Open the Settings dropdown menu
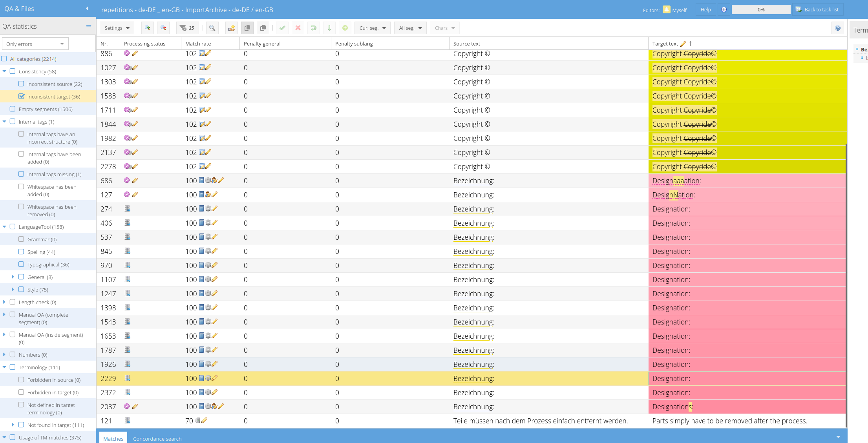 [x=117, y=28]
